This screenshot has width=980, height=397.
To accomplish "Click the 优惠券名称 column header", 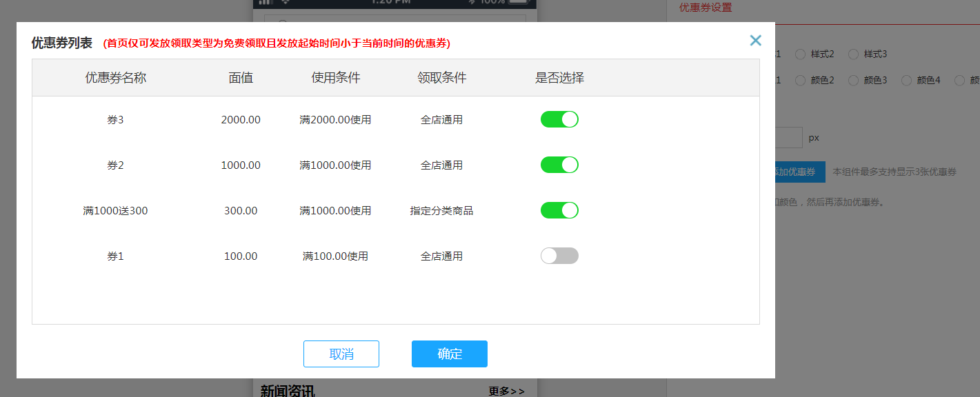I will (x=115, y=78).
